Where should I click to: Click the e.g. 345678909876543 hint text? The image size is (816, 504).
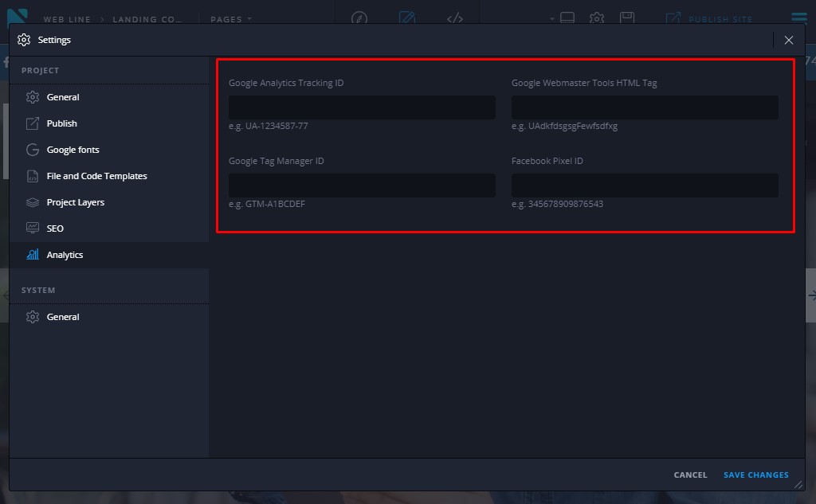coord(557,204)
